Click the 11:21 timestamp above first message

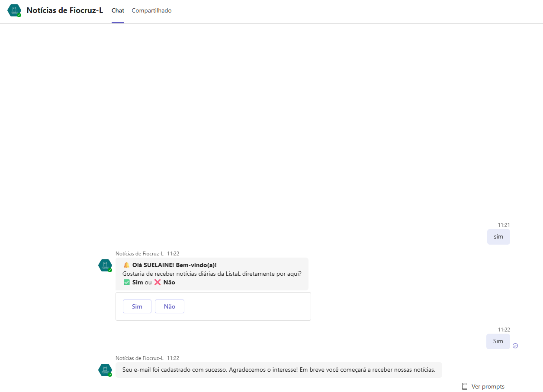tap(504, 225)
